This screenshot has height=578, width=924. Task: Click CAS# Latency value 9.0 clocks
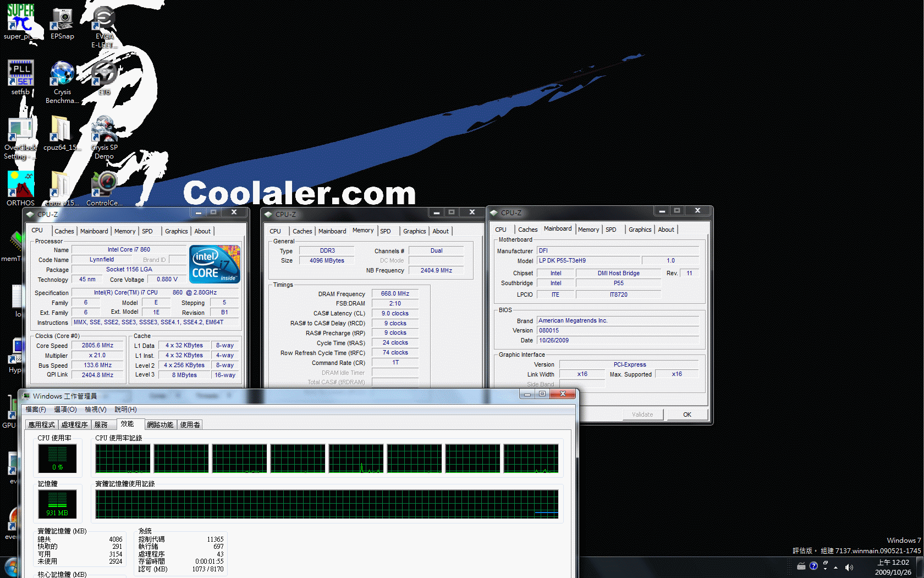[395, 313]
